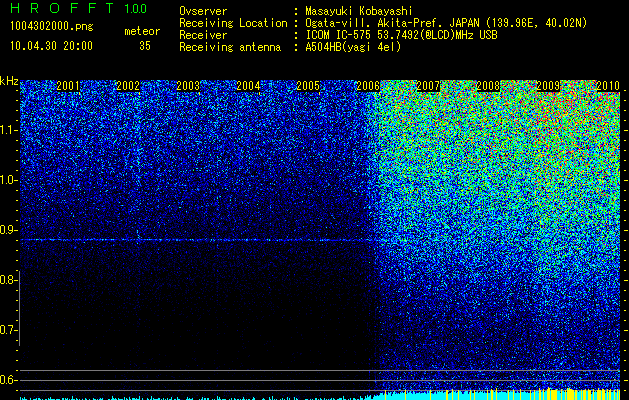Click the HROFFT 1.0.0 title text
629x400 pixels.
[x=78, y=8]
